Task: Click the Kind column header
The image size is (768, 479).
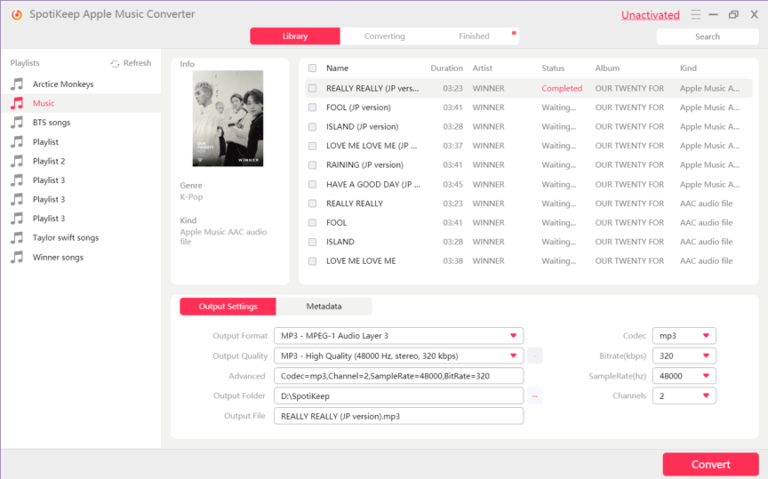Action: tap(688, 68)
